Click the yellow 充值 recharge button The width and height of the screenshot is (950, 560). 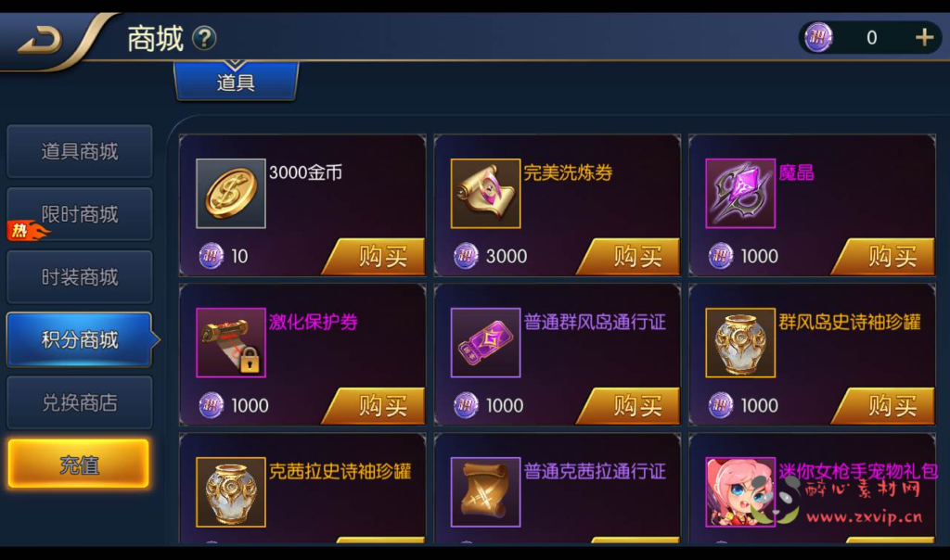tap(79, 465)
